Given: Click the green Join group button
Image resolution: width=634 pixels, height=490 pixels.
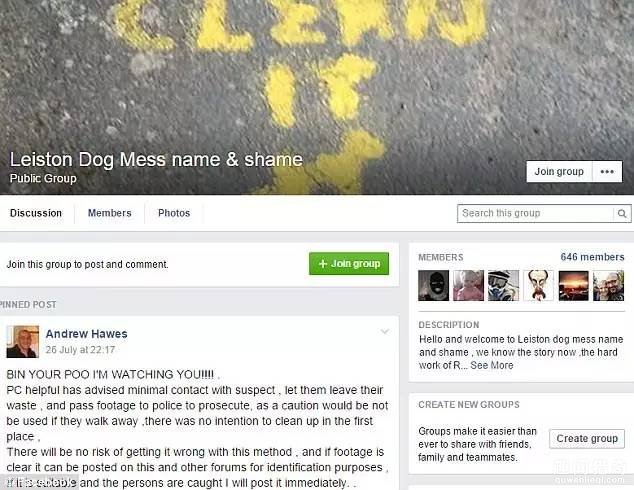Looking at the screenshot, I should click(x=349, y=264).
